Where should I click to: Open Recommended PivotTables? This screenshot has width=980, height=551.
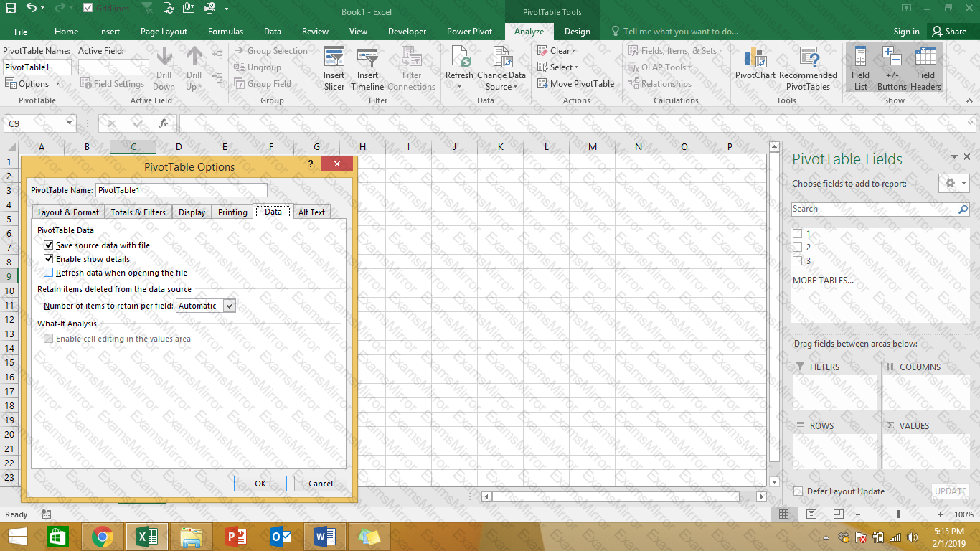click(808, 68)
